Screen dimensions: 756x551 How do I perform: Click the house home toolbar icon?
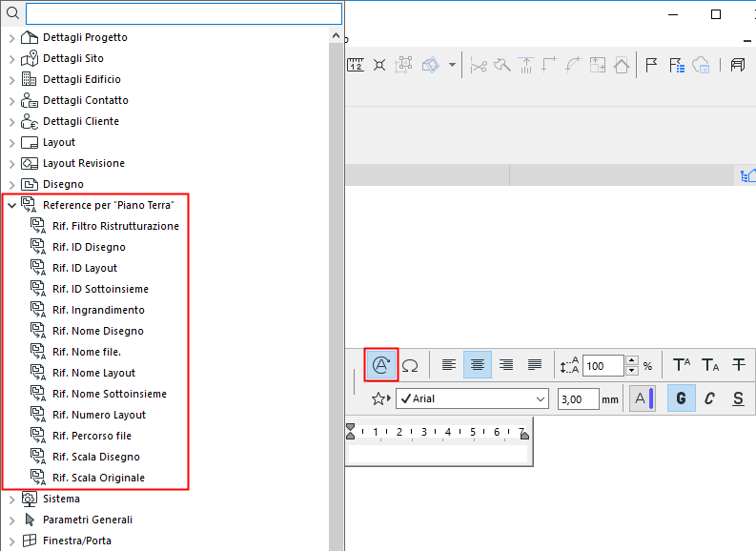[621, 65]
